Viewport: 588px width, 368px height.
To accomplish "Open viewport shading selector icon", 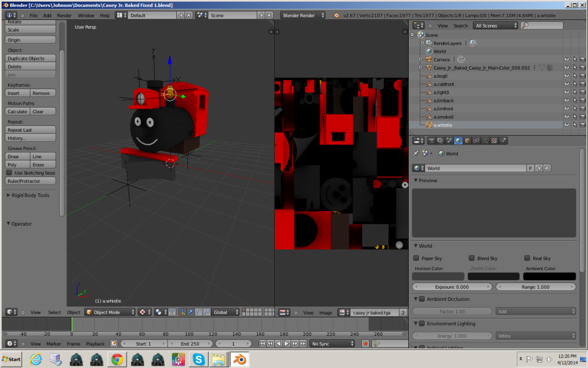I will pos(144,312).
